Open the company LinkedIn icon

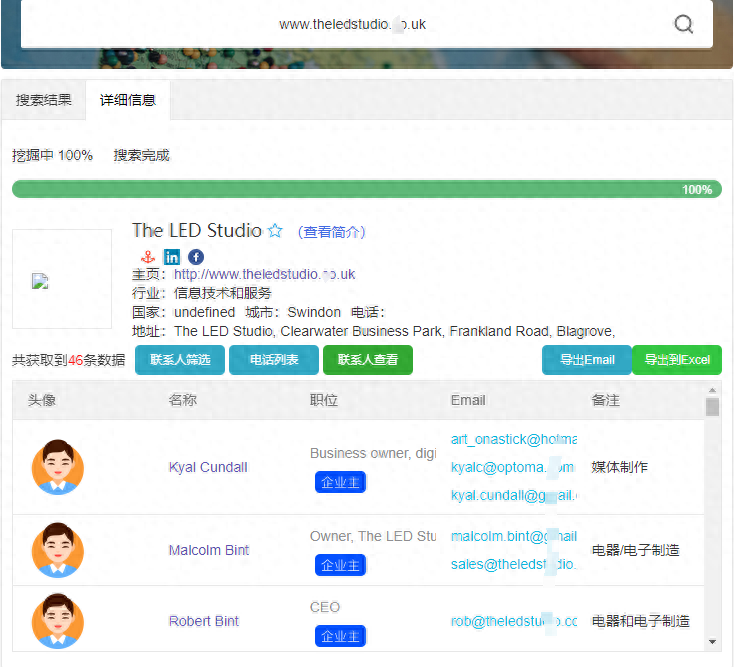[172, 257]
